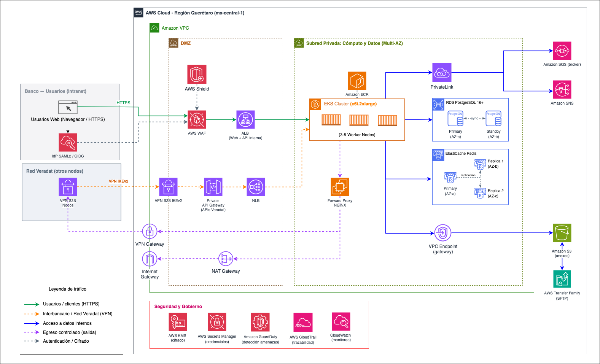Click the CloudWatch monitoreo icon
This screenshot has width=600, height=364.
341,322
